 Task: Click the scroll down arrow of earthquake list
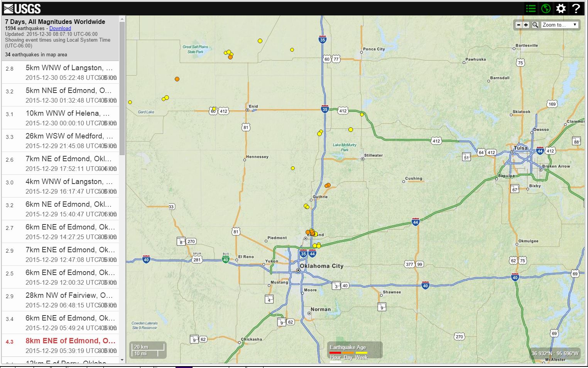tap(122, 360)
